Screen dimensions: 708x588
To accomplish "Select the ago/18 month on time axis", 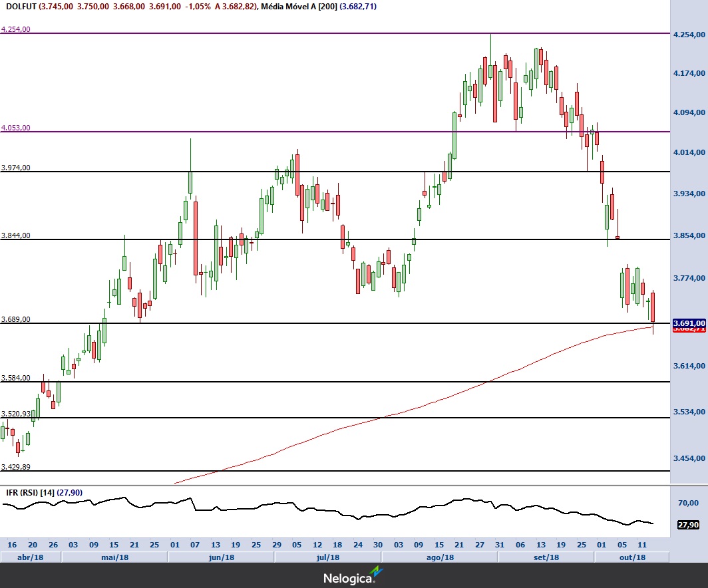I will (440, 557).
